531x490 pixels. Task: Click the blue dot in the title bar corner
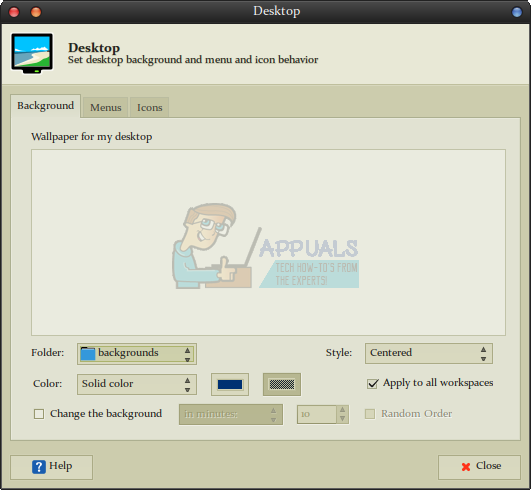tap(517, 12)
